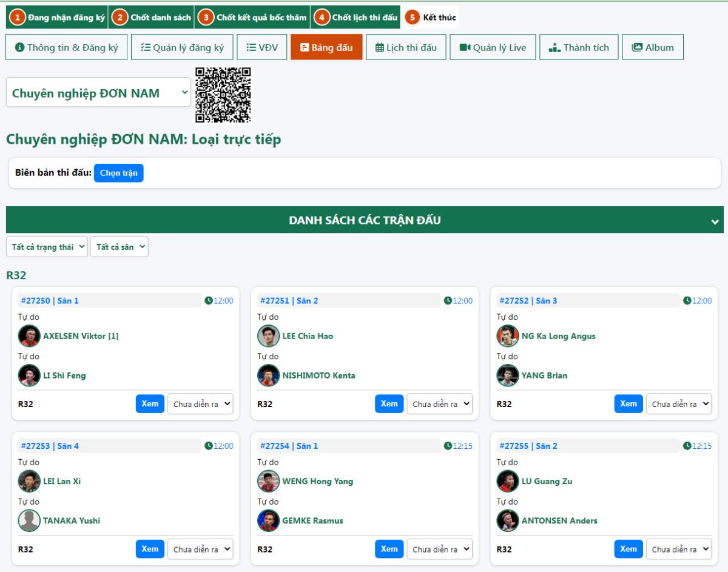Click NG Ka Long Angus's avatar
The height and width of the screenshot is (572, 728).
508,336
